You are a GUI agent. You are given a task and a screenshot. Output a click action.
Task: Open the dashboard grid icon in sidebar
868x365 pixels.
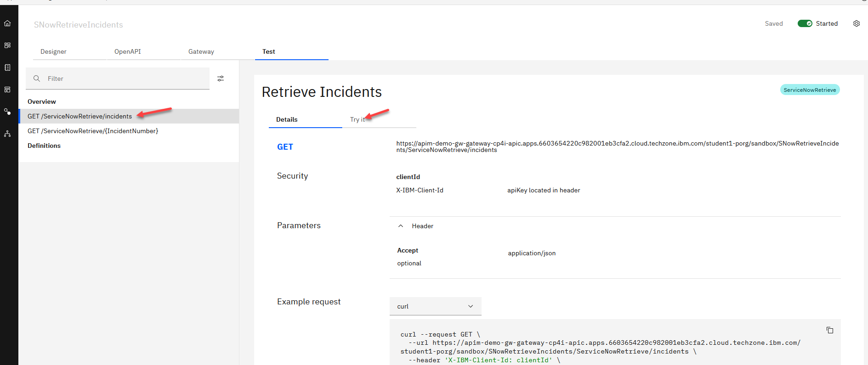coord(7,45)
